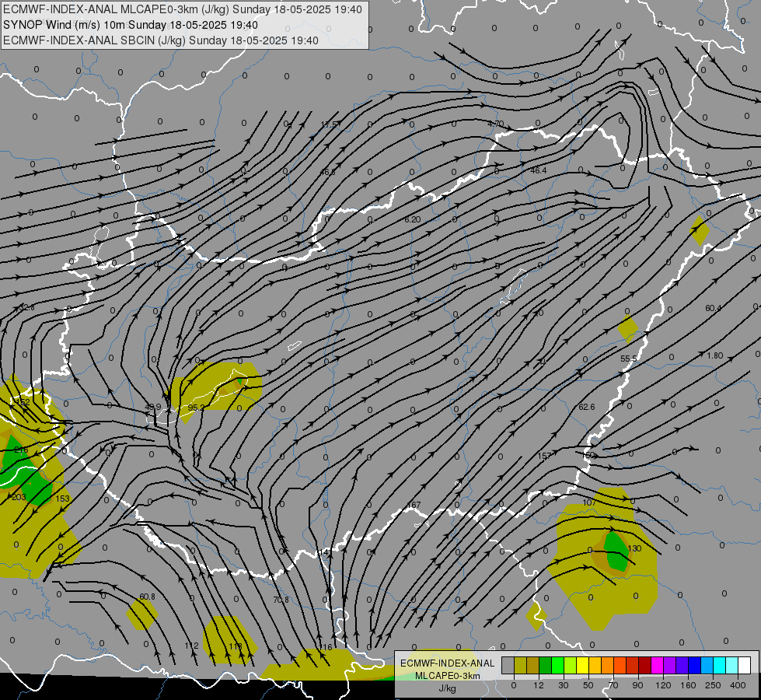Viewport: 761px width, 700px height.
Task: Click the '60.8' value on the map
Action: (147, 597)
